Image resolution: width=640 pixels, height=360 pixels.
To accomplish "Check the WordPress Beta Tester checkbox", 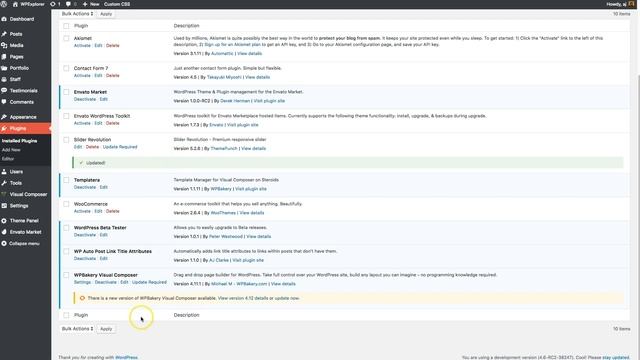I will tap(66, 228).
